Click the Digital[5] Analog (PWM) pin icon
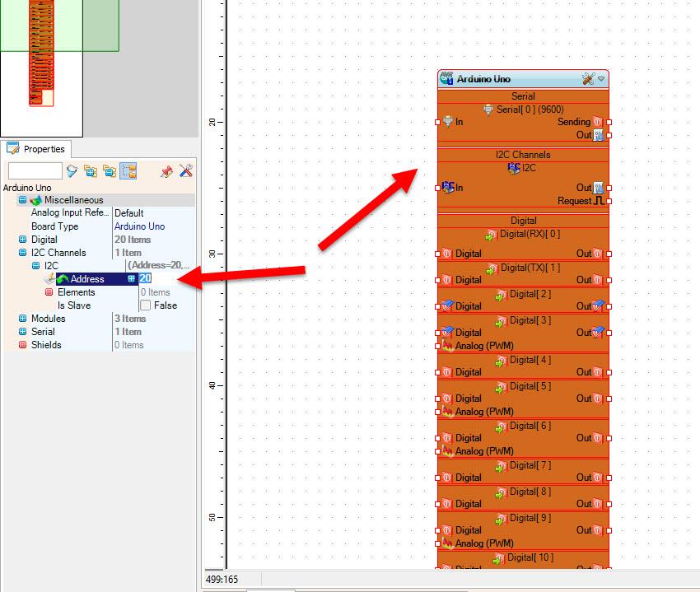The image size is (700, 592). tap(448, 411)
